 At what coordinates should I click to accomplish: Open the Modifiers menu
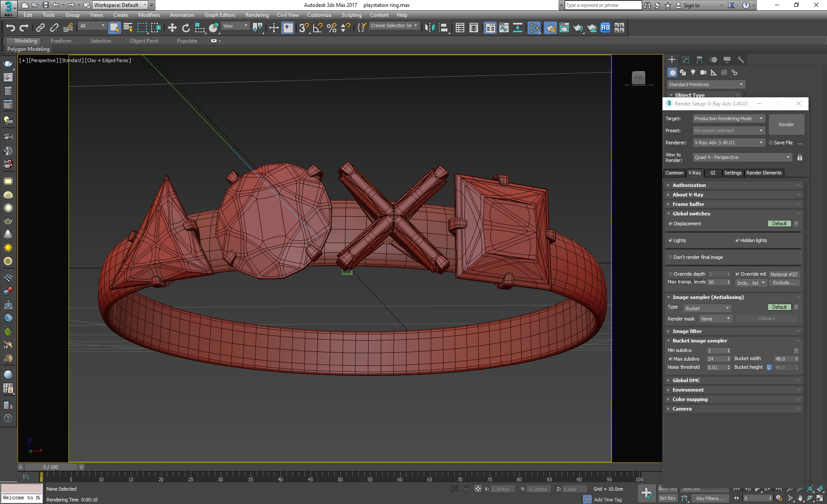[149, 15]
